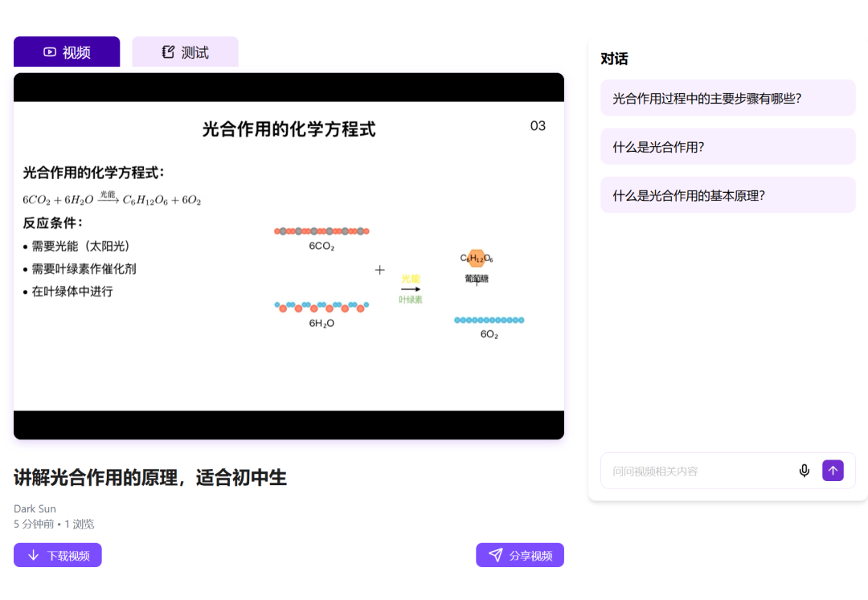
Task: Click the 6H₂O molecule label in diagram
Action: (321, 324)
